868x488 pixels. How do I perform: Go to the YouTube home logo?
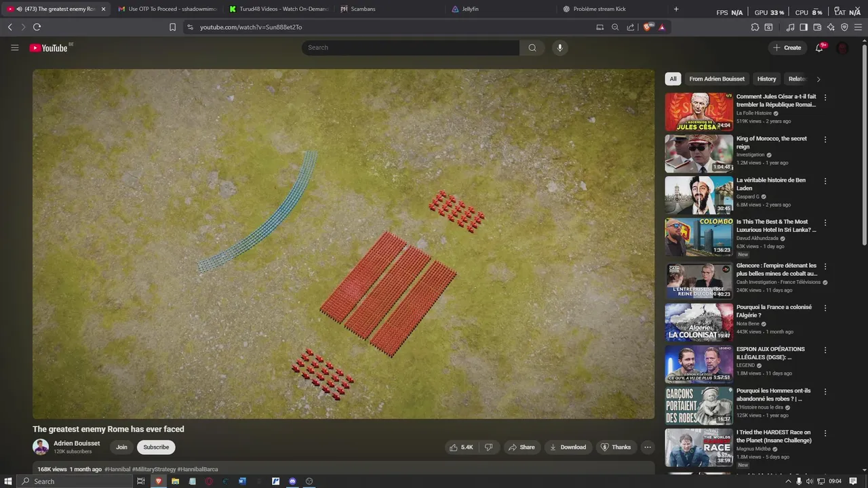(x=48, y=48)
